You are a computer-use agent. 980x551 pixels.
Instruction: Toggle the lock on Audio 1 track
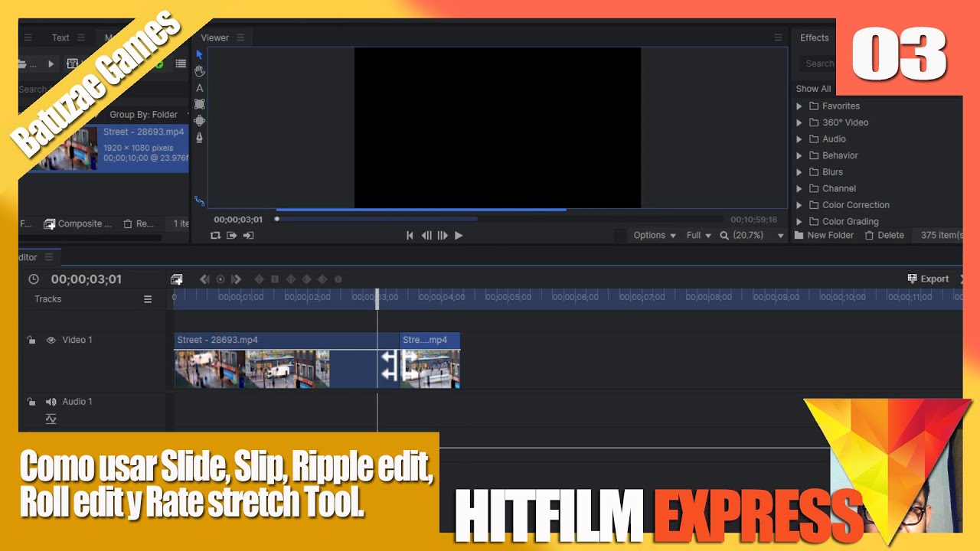31,402
